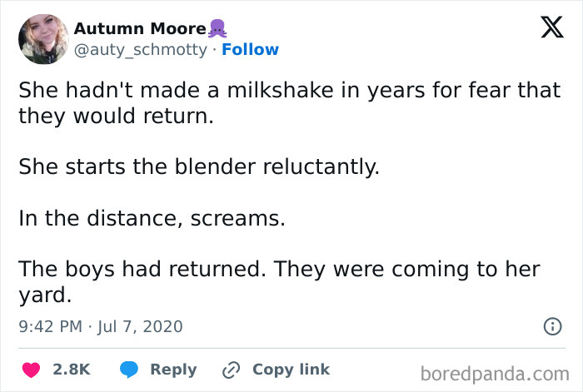Click the Autumn Moore display name
Viewport: 583px width, 392px height.
click(x=139, y=29)
